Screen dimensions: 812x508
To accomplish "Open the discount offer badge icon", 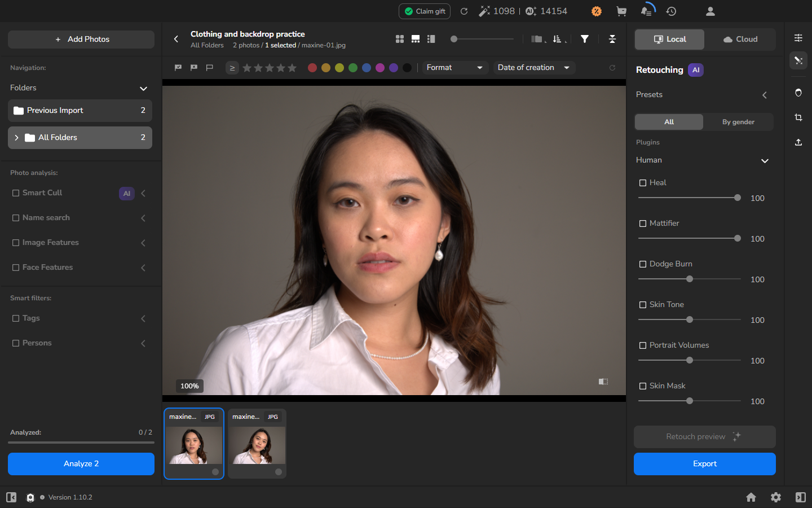I will pyautogui.click(x=596, y=11).
